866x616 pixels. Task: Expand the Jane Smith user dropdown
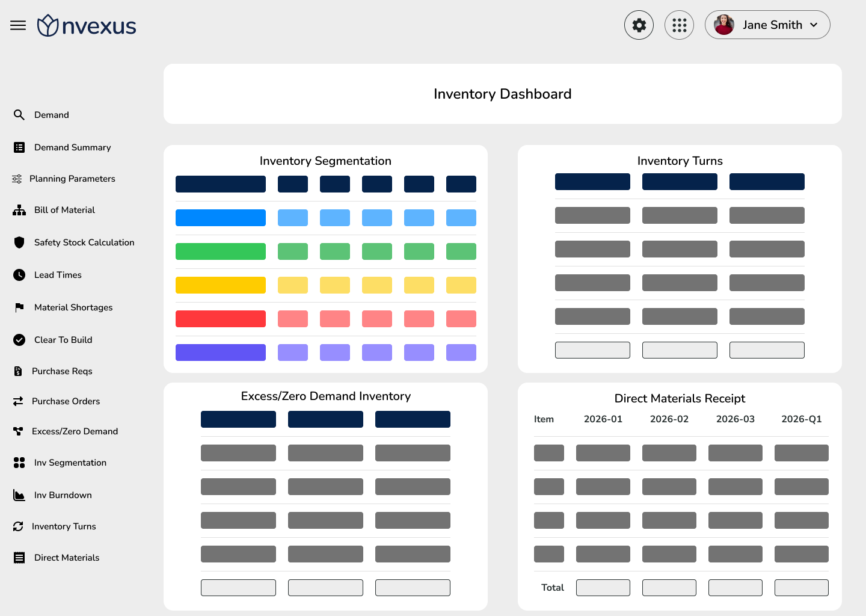point(814,25)
